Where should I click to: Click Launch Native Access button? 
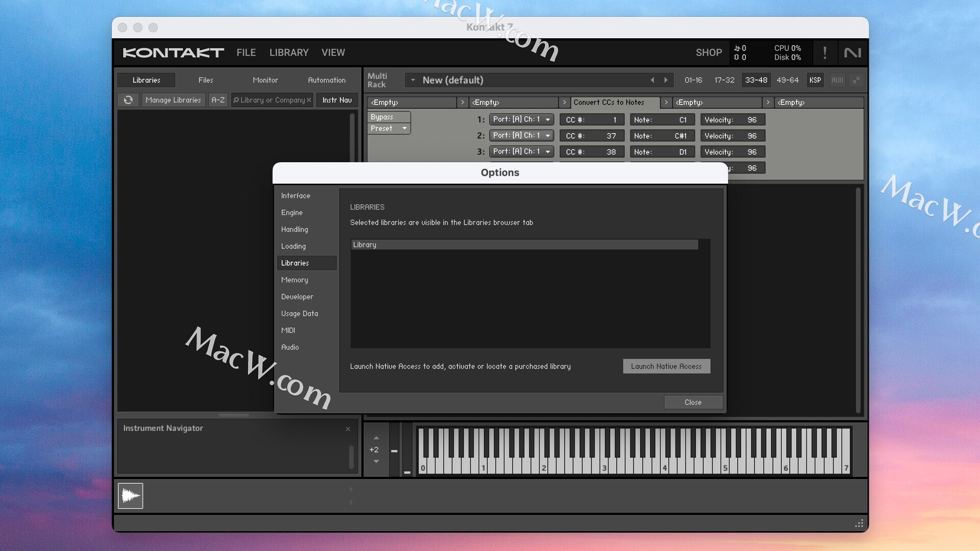666,366
